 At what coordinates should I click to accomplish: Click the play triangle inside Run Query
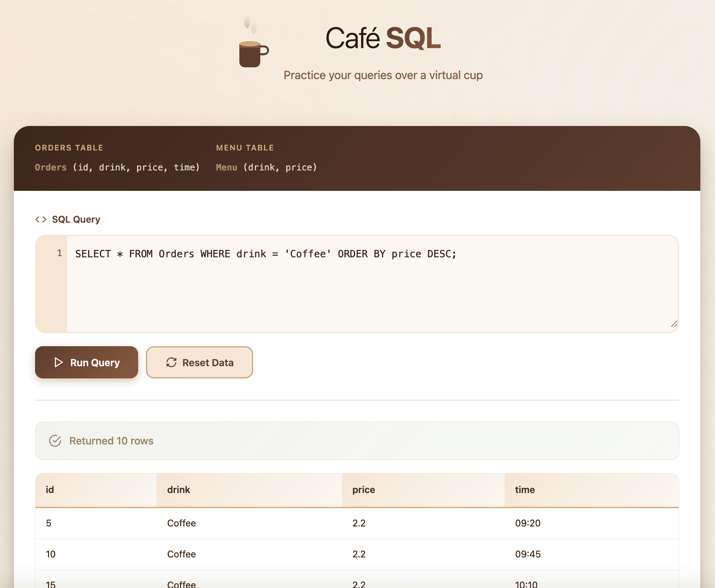tap(58, 363)
